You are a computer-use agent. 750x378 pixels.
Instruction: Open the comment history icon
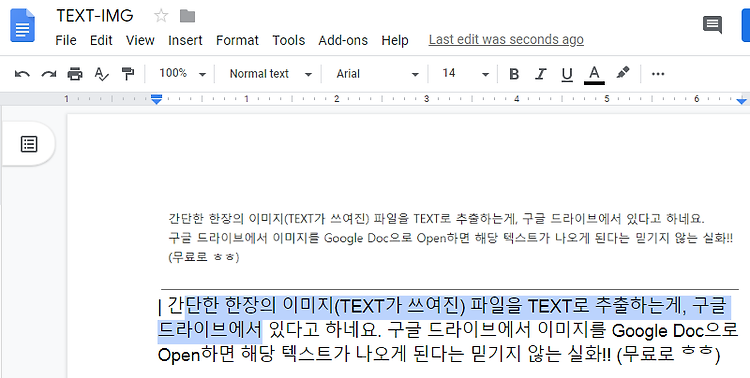coord(712,24)
